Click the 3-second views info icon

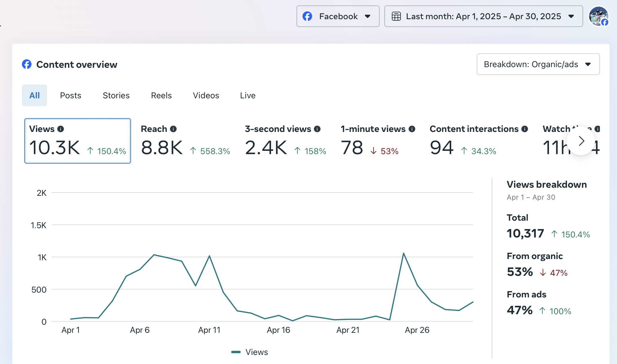coord(317,129)
